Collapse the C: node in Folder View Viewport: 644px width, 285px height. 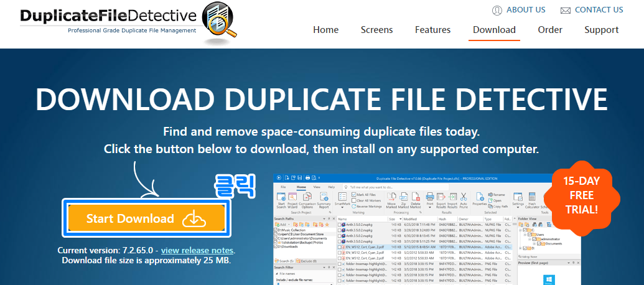[520, 230]
